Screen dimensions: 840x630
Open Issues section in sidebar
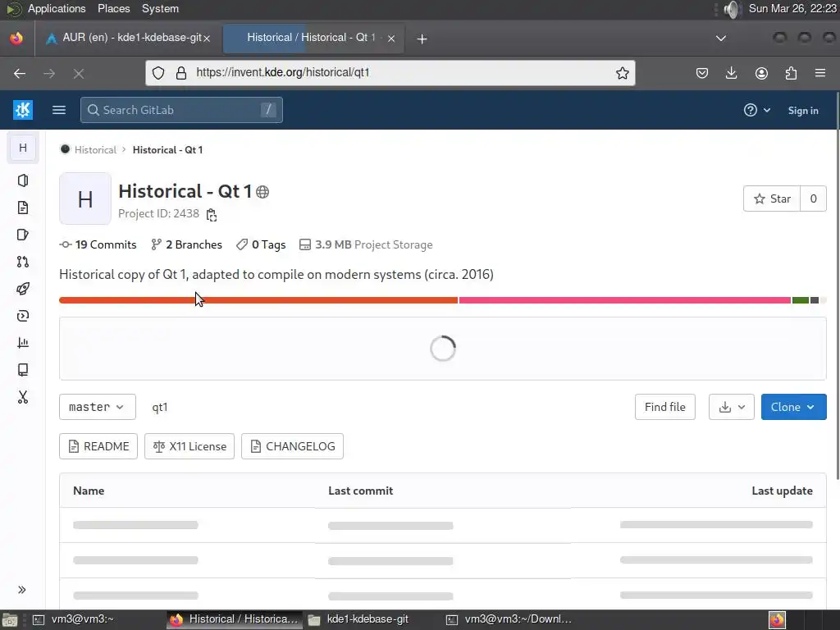[x=23, y=235]
